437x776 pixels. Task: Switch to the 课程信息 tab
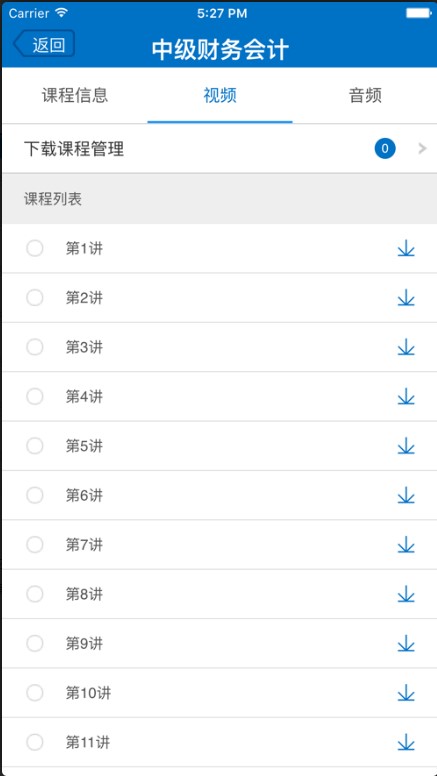coord(75,95)
